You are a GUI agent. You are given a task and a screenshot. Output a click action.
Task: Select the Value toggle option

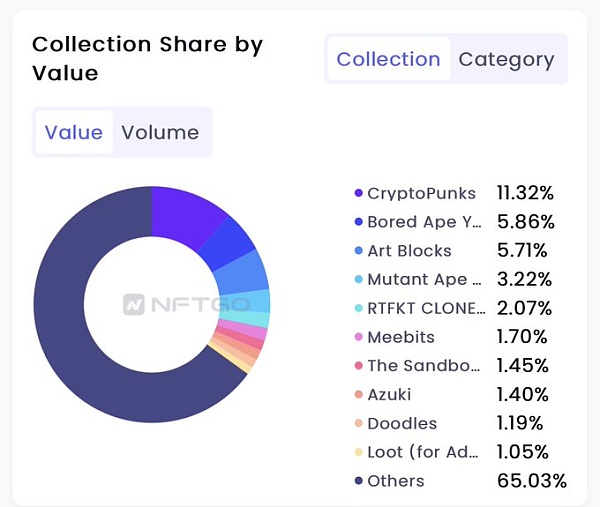click(74, 132)
